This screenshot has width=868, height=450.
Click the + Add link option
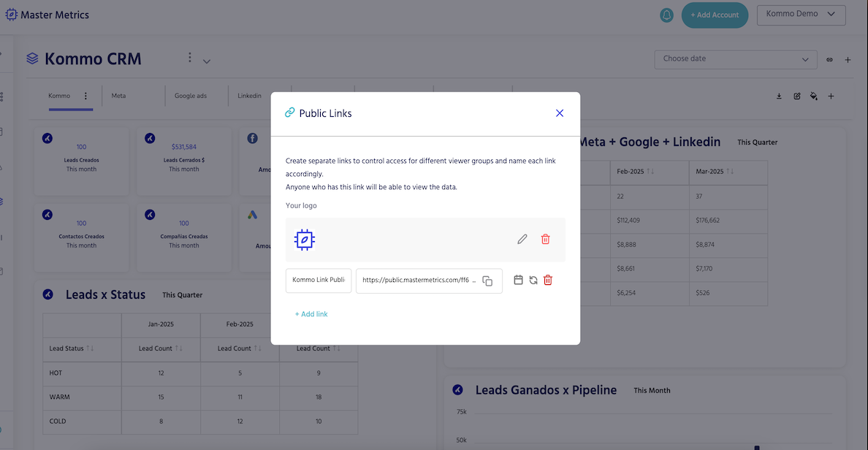point(311,314)
